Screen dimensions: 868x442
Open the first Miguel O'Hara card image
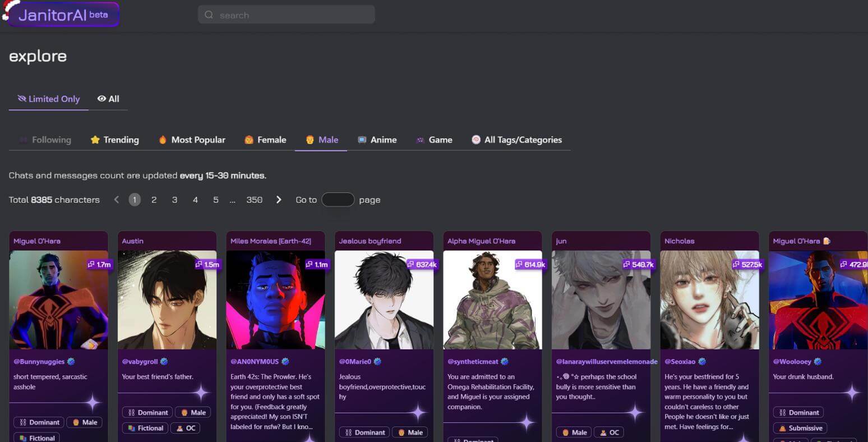tap(58, 300)
